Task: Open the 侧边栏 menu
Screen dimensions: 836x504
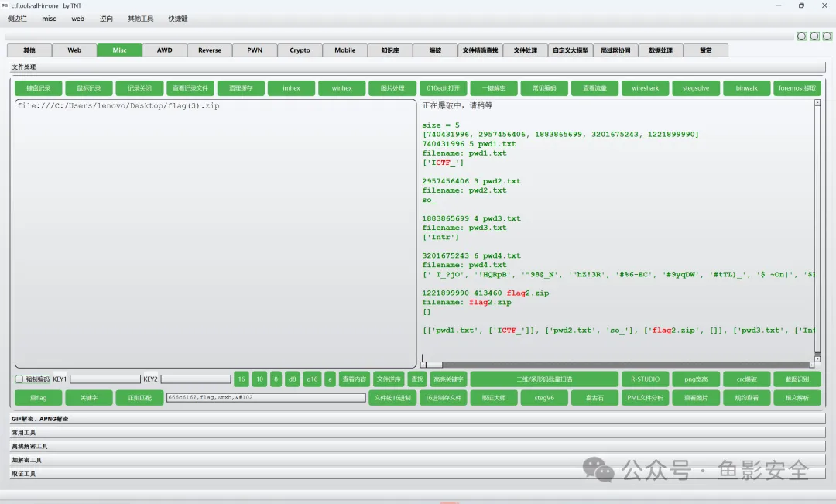Action: click(x=17, y=19)
